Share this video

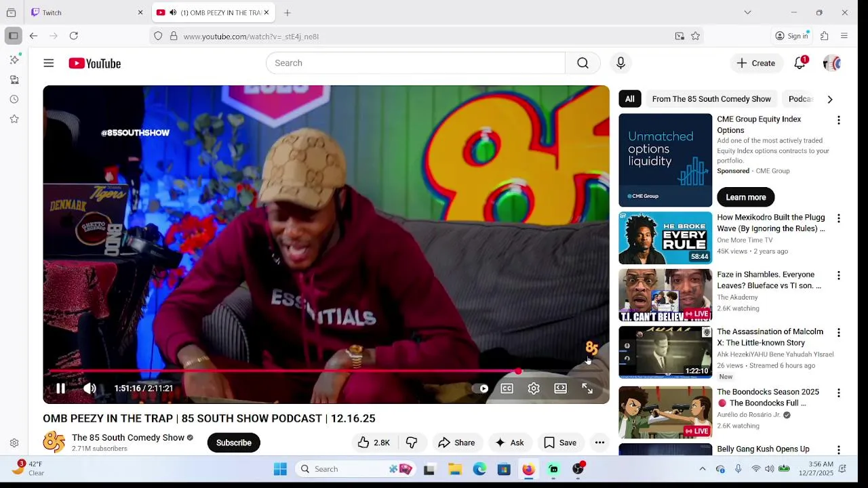456,443
